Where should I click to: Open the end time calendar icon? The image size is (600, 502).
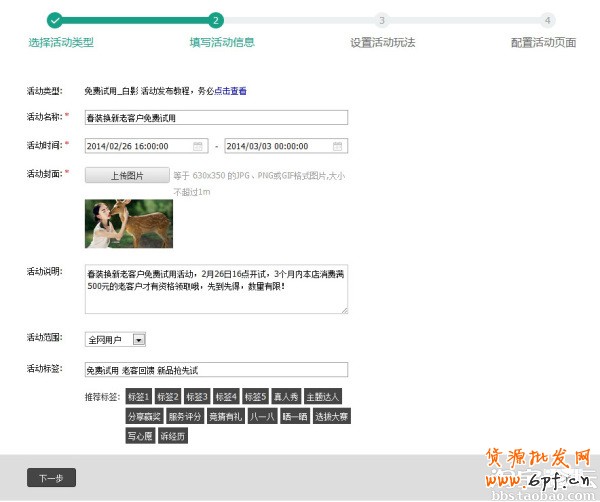pyautogui.click(x=338, y=146)
